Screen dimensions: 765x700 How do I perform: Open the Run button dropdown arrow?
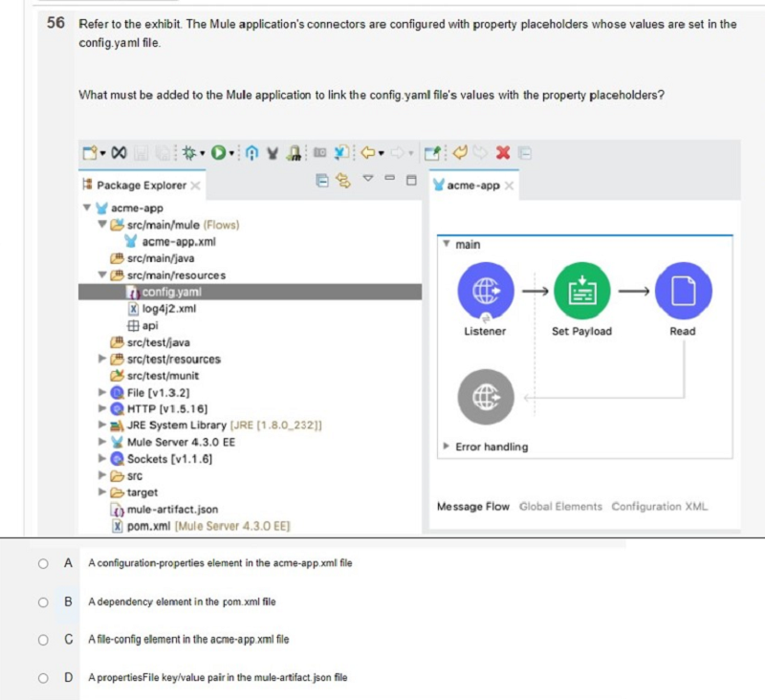click(x=231, y=154)
